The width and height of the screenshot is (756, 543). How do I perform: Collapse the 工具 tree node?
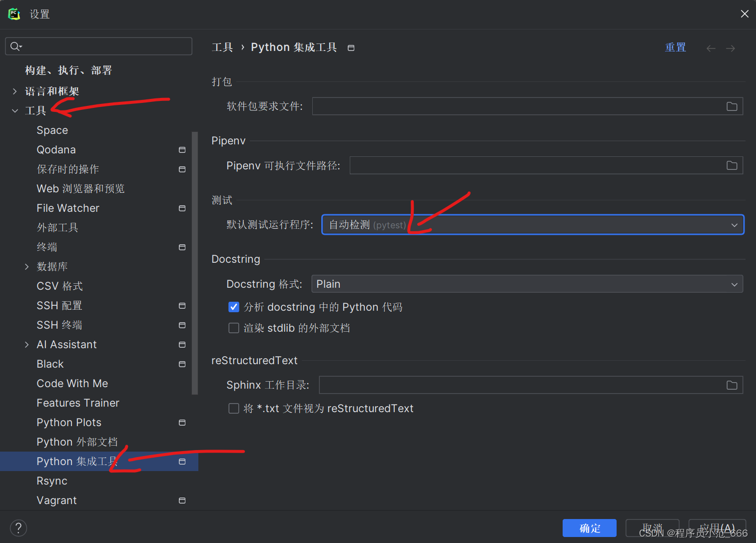pyautogui.click(x=14, y=111)
